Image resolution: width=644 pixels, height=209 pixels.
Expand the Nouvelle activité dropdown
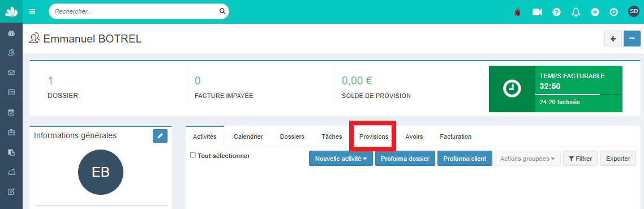tap(341, 159)
